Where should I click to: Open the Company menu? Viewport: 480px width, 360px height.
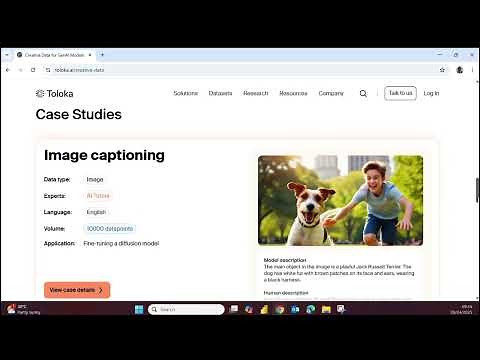point(331,93)
